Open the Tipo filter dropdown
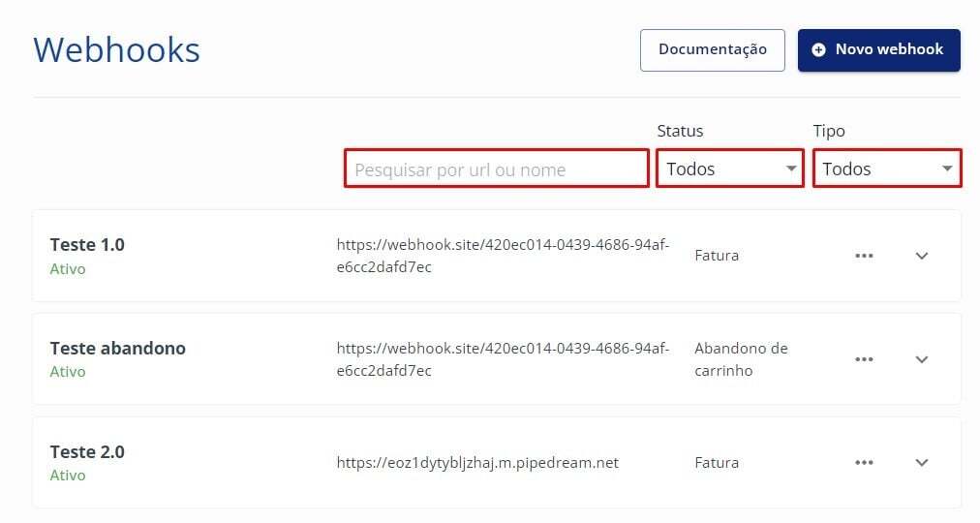Image resolution: width=980 pixels, height=523 pixels. pyautogui.click(x=887, y=169)
